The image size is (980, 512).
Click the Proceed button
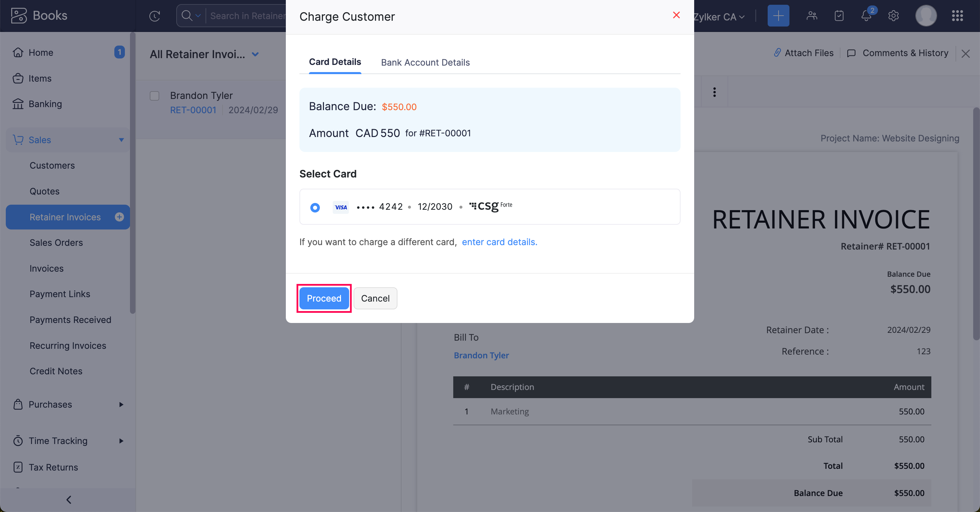coord(324,298)
